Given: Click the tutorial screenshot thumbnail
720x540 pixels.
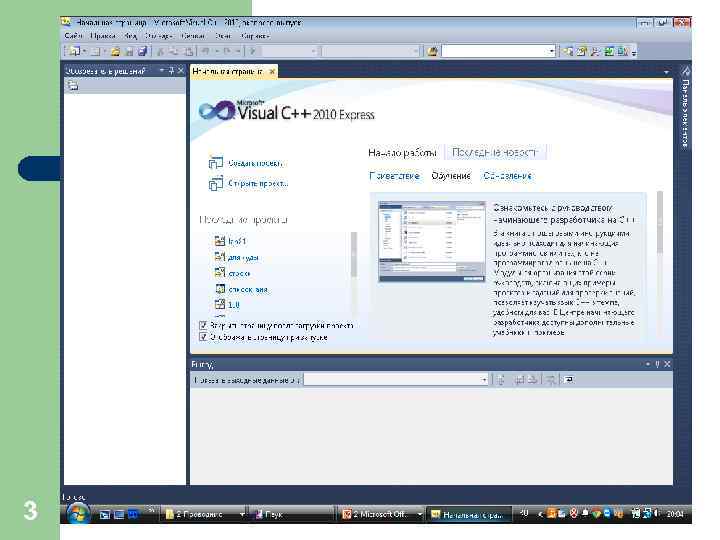Looking at the screenshot, I should pyautogui.click(x=432, y=242).
